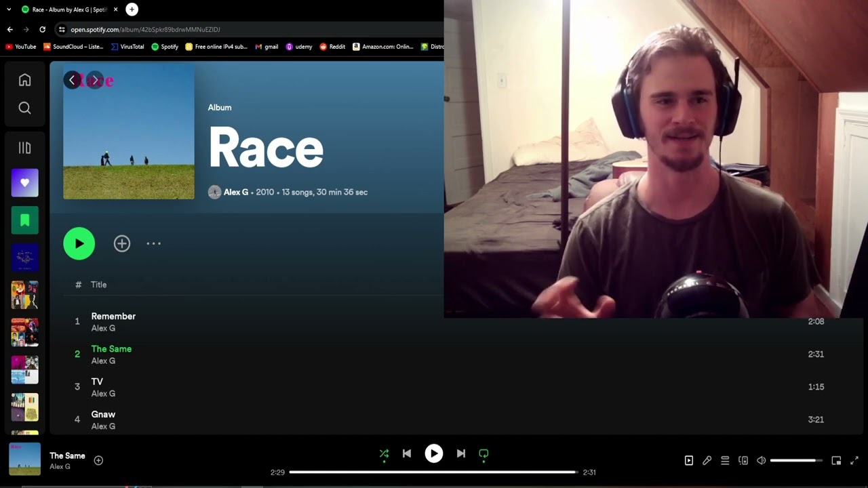Open Alex G artist link in album header
Screen dimensions: 868x488
click(x=236, y=192)
